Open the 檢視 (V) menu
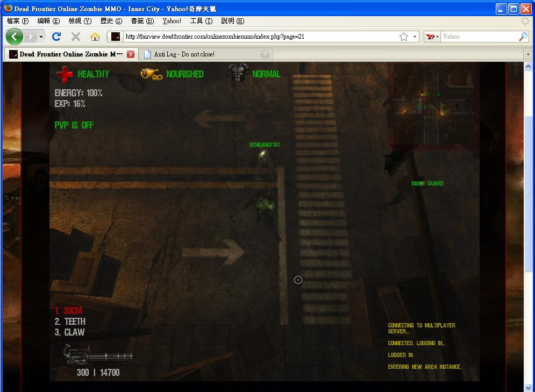This screenshot has width=535, height=392. (80, 21)
